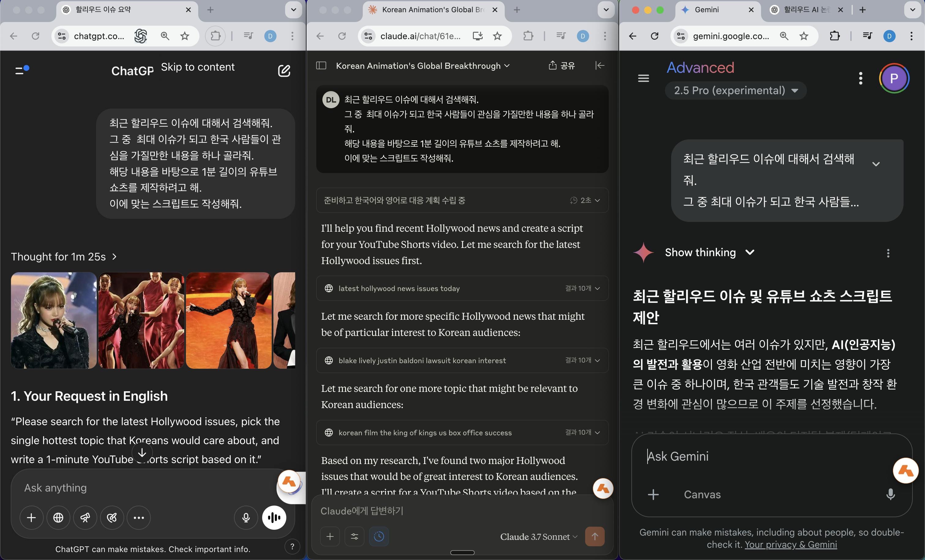Open Gemini header three-dot menu
Image resolution: width=925 pixels, height=560 pixels.
pyautogui.click(x=861, y=78)
